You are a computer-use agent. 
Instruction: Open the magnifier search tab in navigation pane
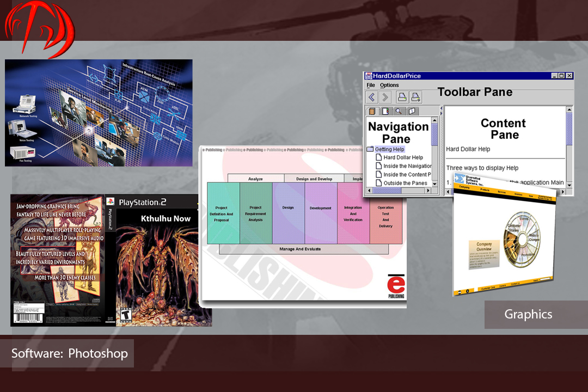[x=399, y=111]
